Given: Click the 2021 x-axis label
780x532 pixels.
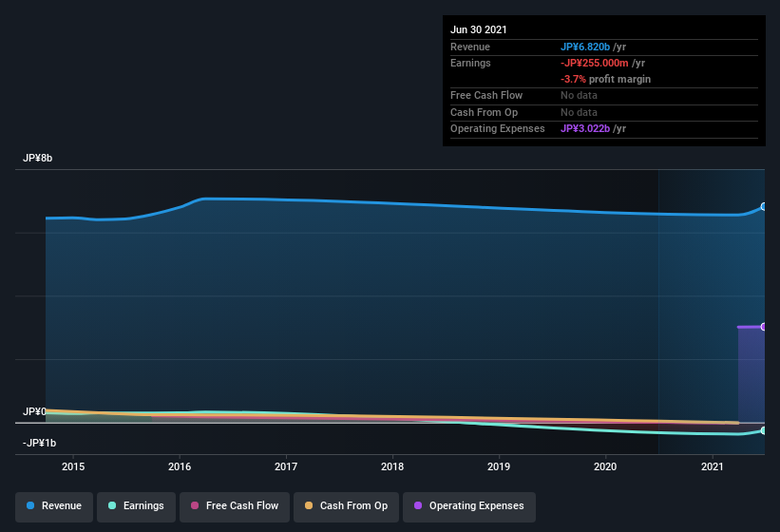Looking at the screenshot, I should 712,466.
